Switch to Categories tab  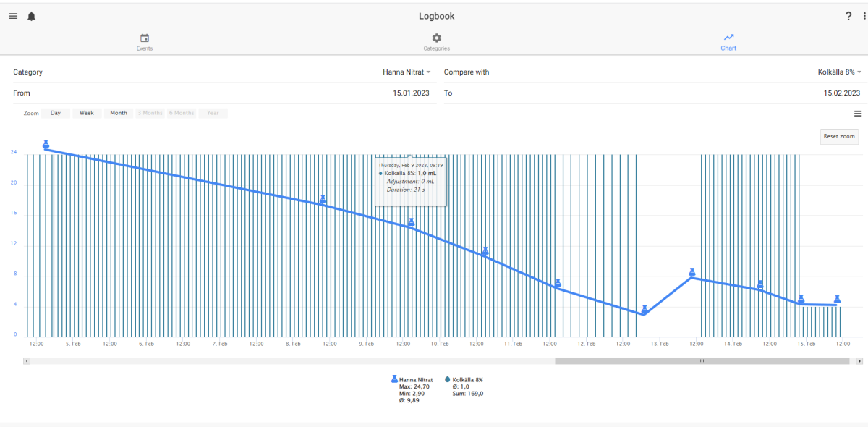pyautogui.click(x=437, y=43)
